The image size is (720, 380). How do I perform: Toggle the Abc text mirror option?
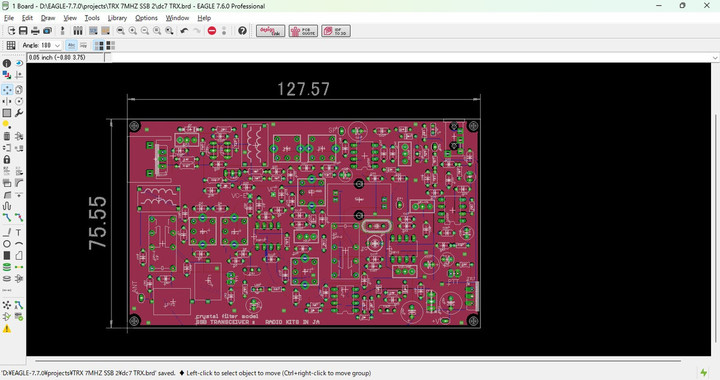pos(71,45)
